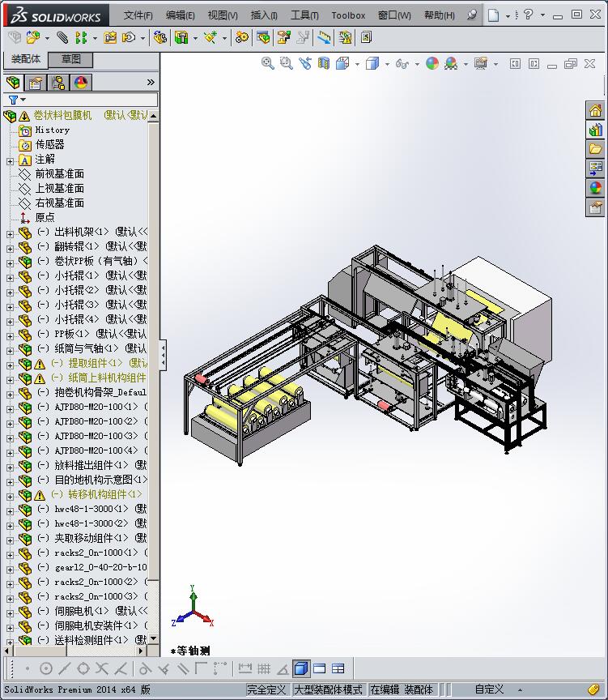Click the panel collapse handle beside tree
The width and height of the screenshot is (608, 700).
click(x=163, y=356)
